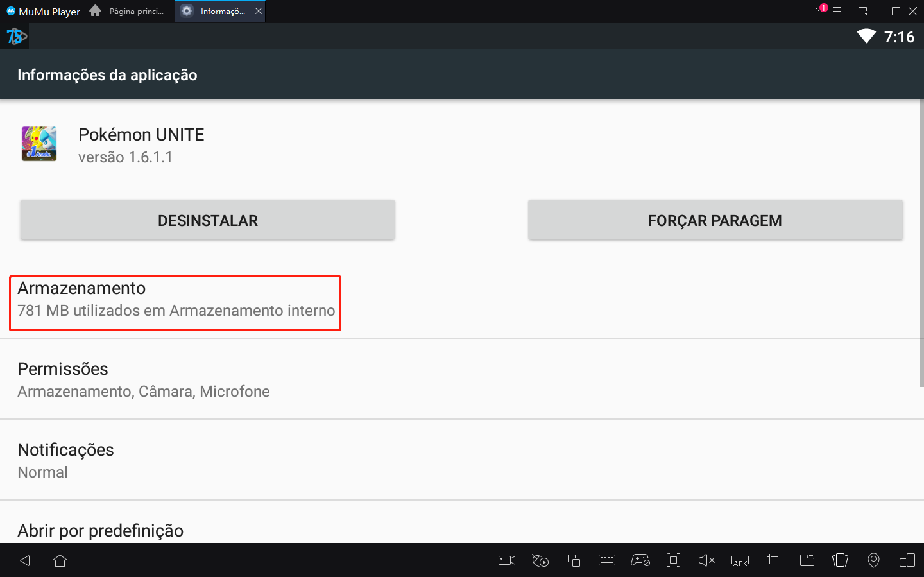Click the FORÇAR PARAGEM button

[x=715, y=220]
